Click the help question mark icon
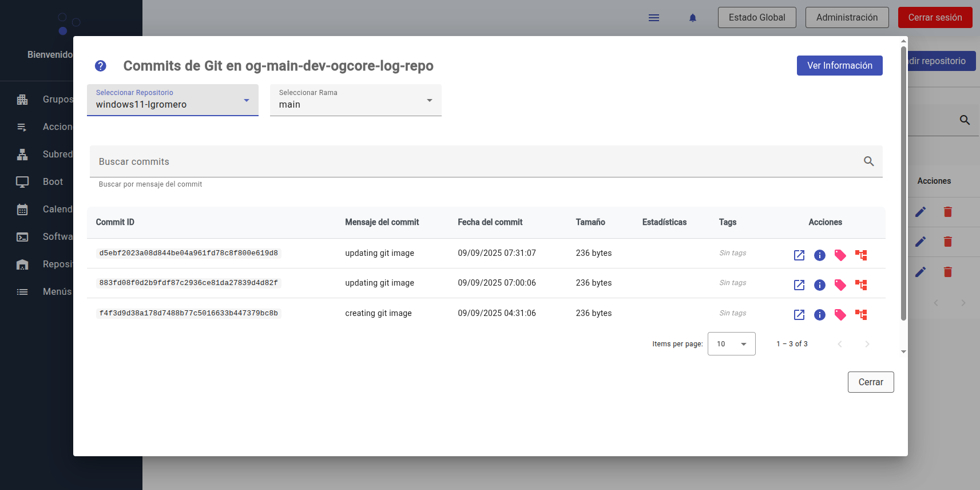The image size is (980, 490). point(101,66)
